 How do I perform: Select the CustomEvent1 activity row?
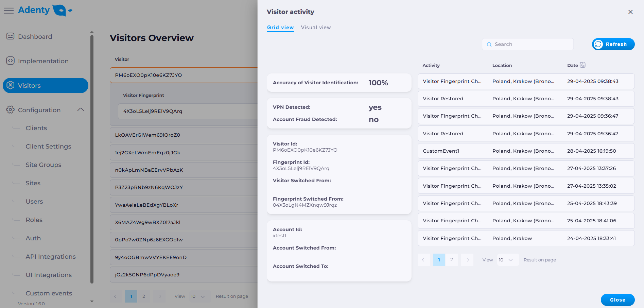pyautogui.click(x=526, y=151)
